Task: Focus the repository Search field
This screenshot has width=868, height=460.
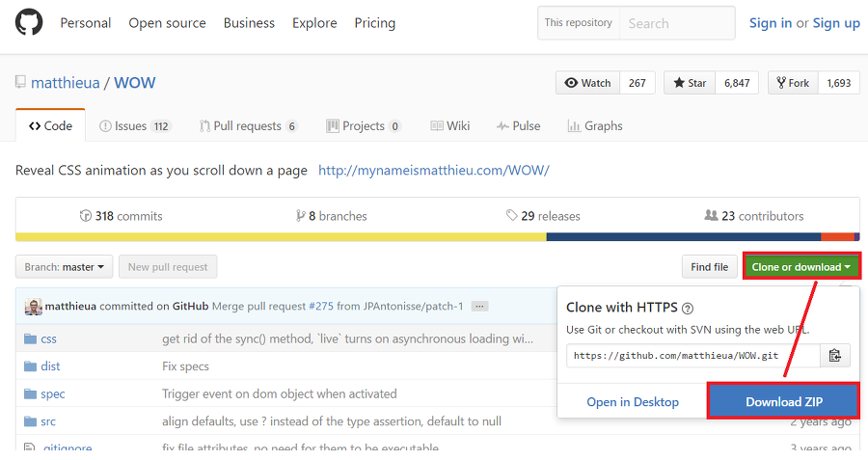Action: tap(677, 23)
